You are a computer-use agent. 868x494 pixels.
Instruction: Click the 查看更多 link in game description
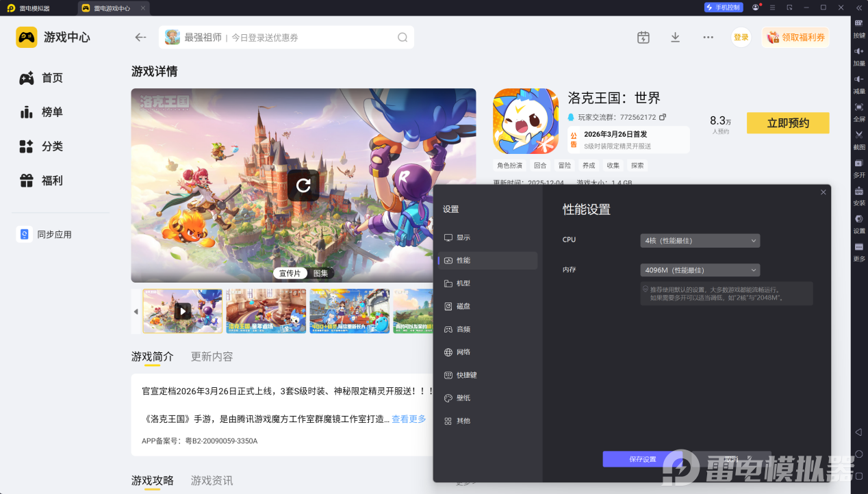pos(410,419)
